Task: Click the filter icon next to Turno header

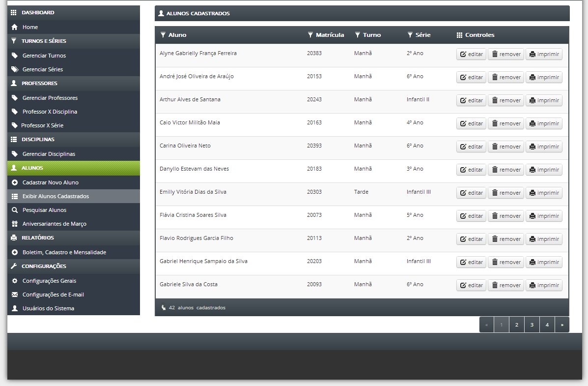Action: tap(358, 35)
